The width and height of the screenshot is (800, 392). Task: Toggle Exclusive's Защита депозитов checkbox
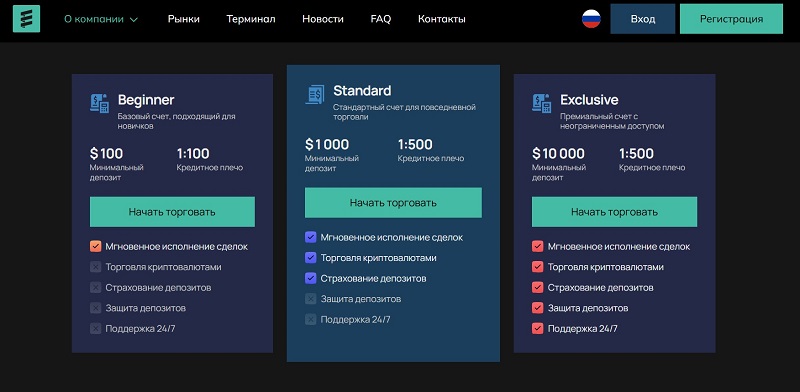[537, 308]
